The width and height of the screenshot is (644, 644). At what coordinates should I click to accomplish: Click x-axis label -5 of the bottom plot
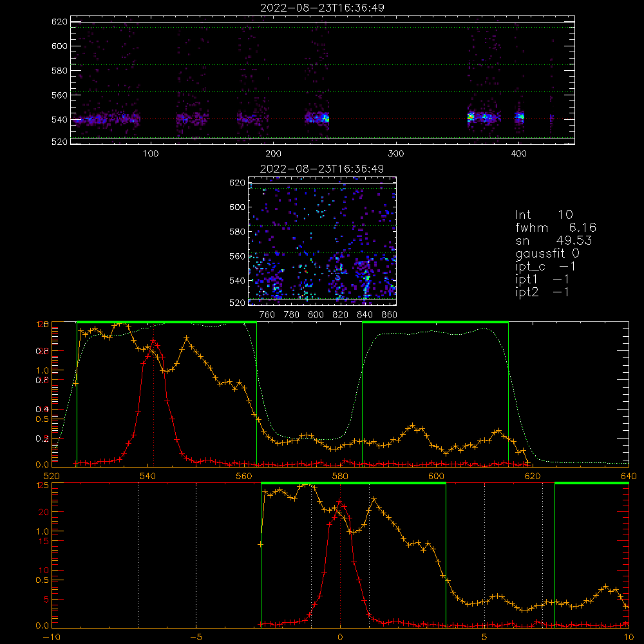click(x=196, y=638)
